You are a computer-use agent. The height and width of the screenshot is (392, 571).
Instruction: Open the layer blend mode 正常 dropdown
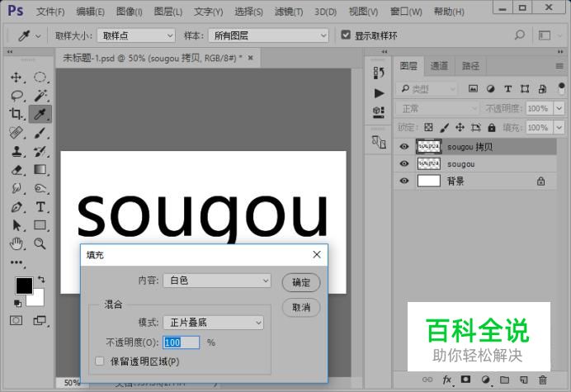pyautogui.click(x=437, y=109)
